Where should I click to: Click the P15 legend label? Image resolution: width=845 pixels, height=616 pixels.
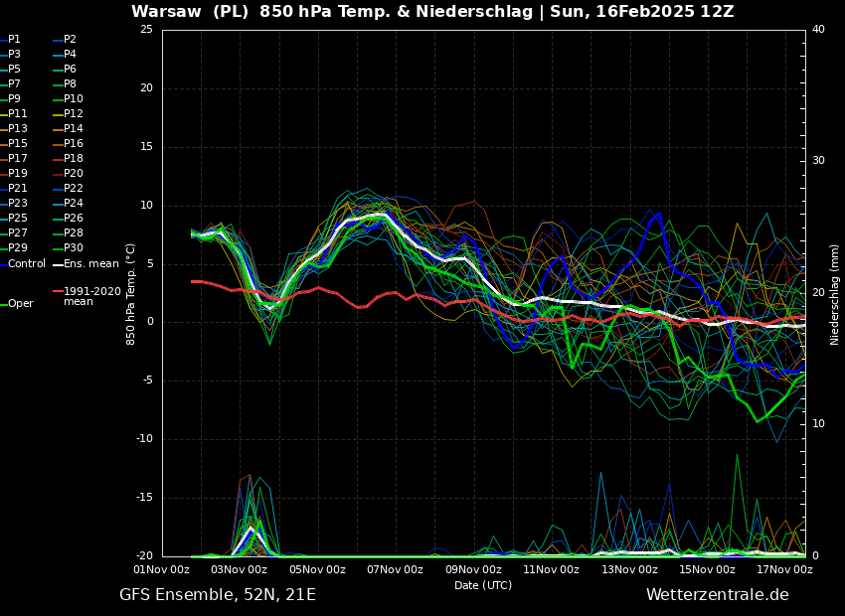18,144
